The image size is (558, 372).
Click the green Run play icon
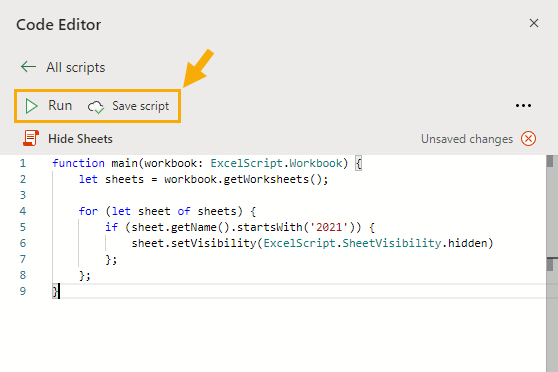tap(31, 106)
